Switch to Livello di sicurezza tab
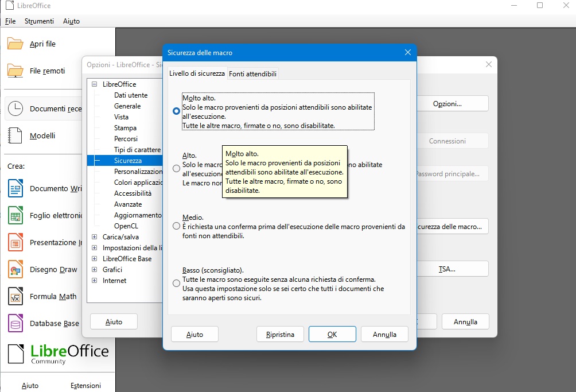Image resolution: width=576 pixels, height=392 pixels. point(197,73)
